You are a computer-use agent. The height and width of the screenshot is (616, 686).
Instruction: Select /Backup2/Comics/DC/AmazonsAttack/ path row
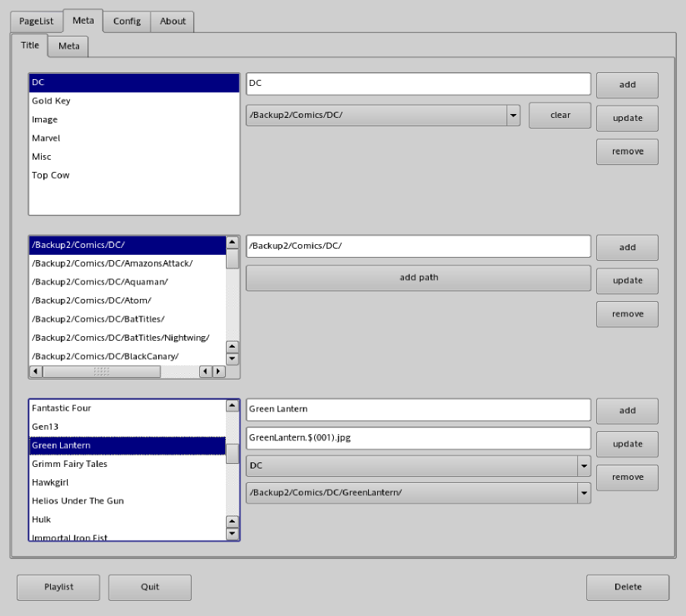tap(128, 264)
